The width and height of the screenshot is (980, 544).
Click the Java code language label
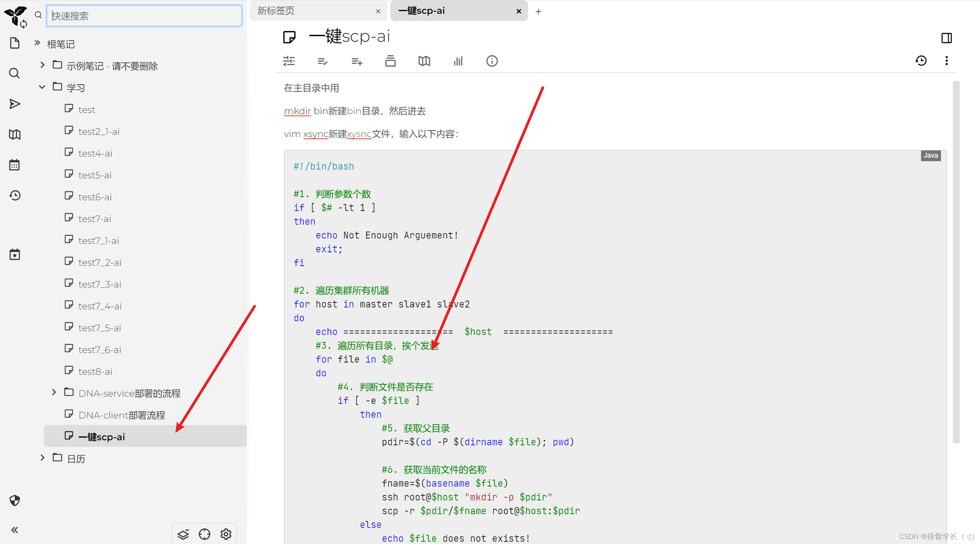(931, 155)
